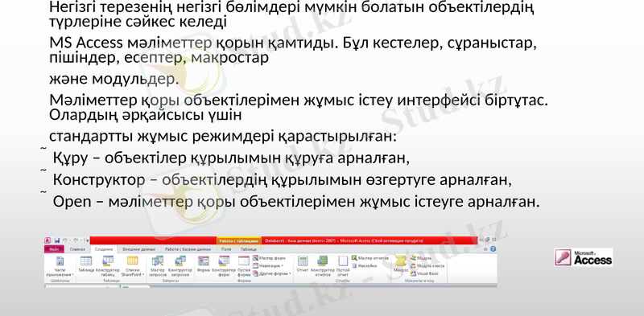The width and height of the screenshot is (644, 316).
Task: Switch to the Главная ribbon tab
Action: 77,249
